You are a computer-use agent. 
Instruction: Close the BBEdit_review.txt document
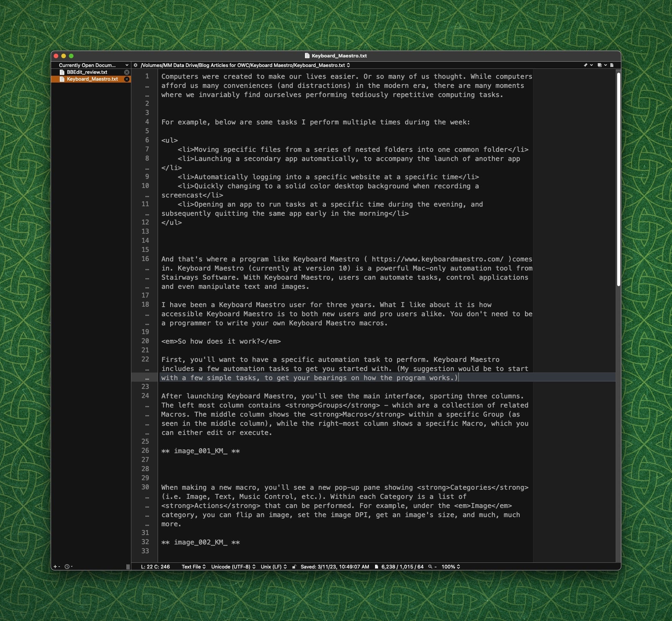click(127, 72)
